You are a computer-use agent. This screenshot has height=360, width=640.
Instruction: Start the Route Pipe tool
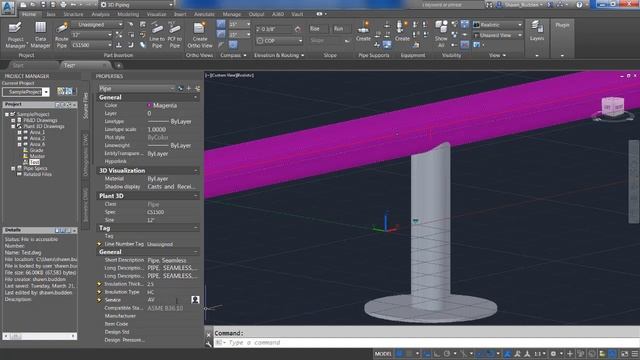(x=62, y=35)
